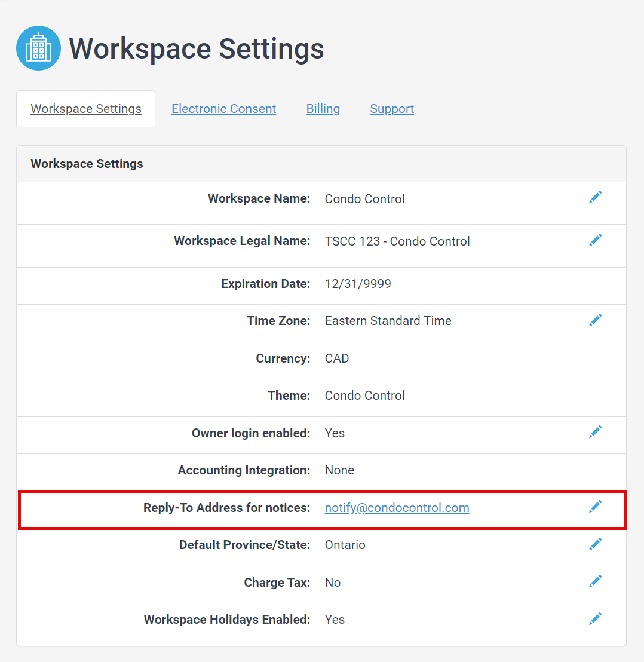This screenshot has height=662, width=644.
Task: Click the Workspace Legal Name: label
Action: 242,241
